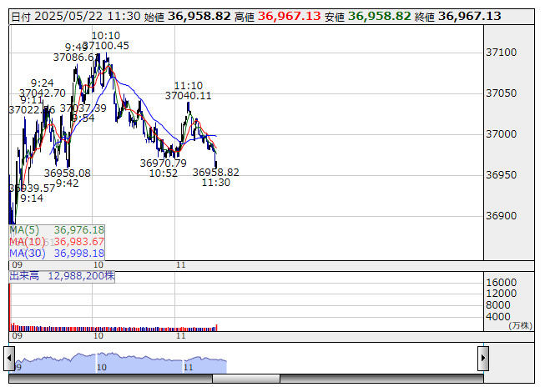Click the 37100 price axis label

[x=502, y=53]
